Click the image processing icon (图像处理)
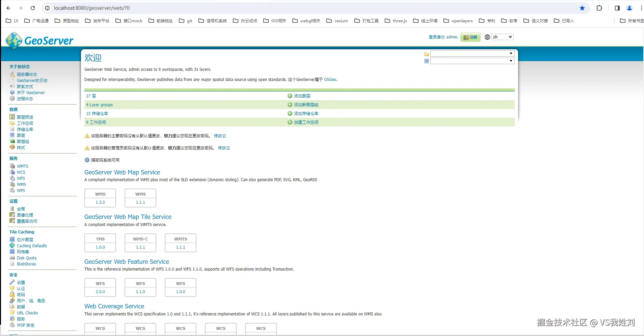This screenshot has width=644, height=336. click(x=12, y=215)
